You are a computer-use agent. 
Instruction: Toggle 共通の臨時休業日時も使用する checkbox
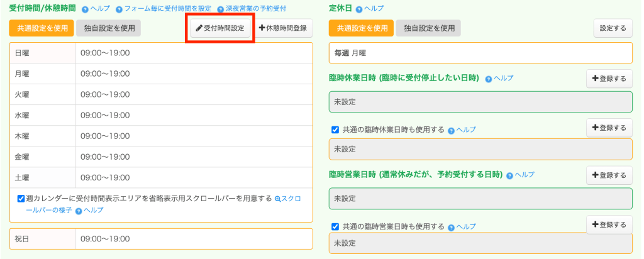(x=335, y=130)
